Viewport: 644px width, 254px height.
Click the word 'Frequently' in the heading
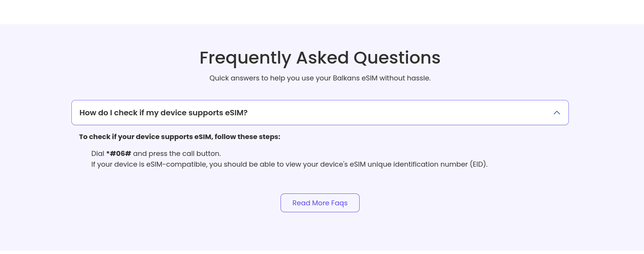[245, 58]
